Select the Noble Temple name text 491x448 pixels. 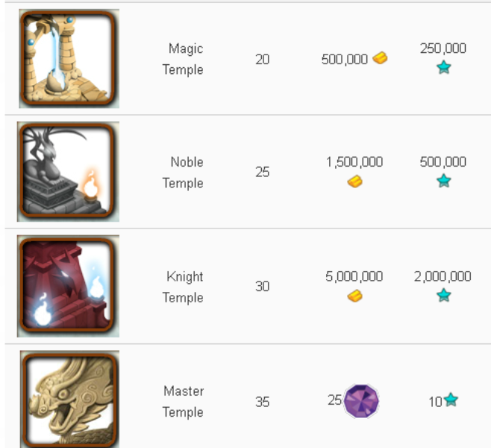184,172
